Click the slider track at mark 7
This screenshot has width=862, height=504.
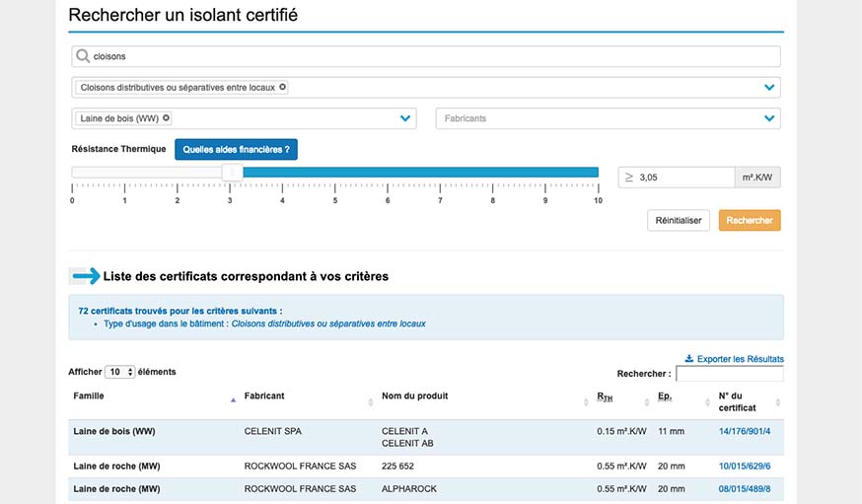click(x=440, y=173)
